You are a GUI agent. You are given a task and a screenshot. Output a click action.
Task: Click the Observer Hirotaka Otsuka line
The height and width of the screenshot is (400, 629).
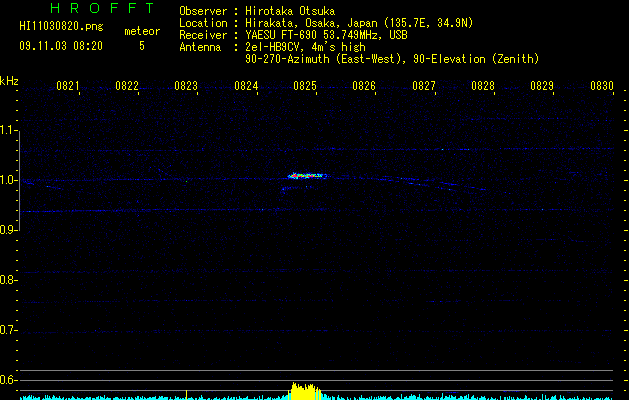(x=257, y=11)
